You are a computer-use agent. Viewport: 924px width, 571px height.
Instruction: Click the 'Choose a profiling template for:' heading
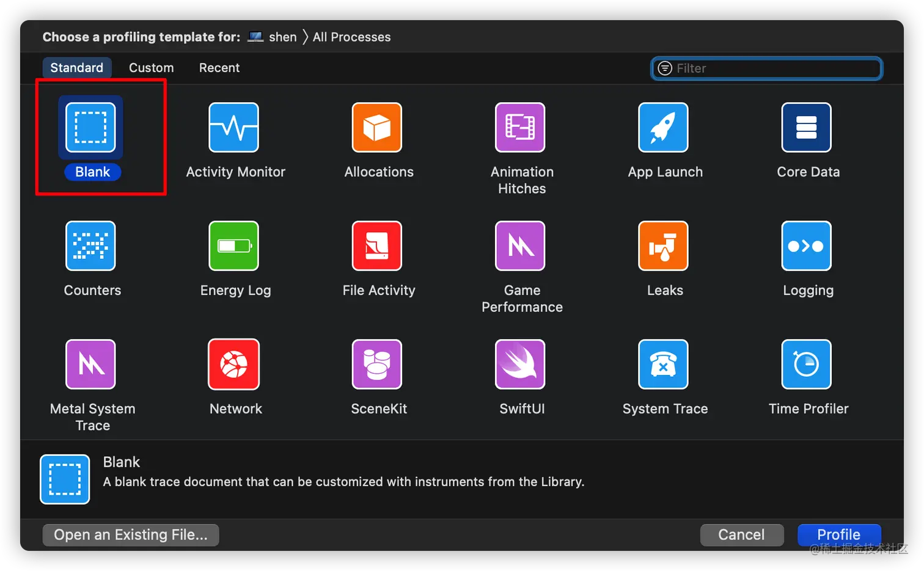142,37
